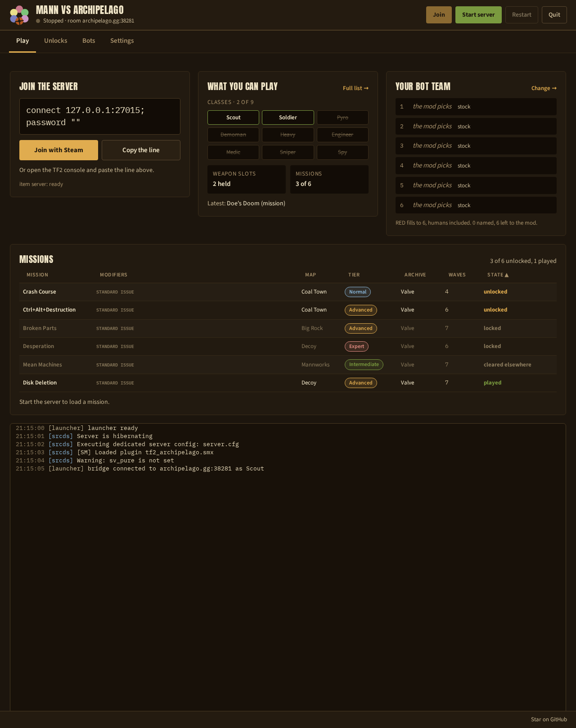Select the Soldier class chip

pos(288,118)
